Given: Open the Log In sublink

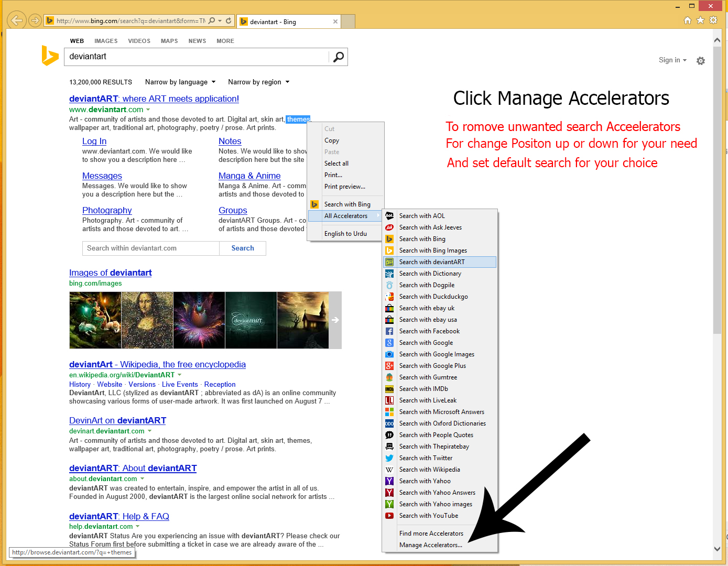Looking at the screenshot, I should [x=94, y=141].
